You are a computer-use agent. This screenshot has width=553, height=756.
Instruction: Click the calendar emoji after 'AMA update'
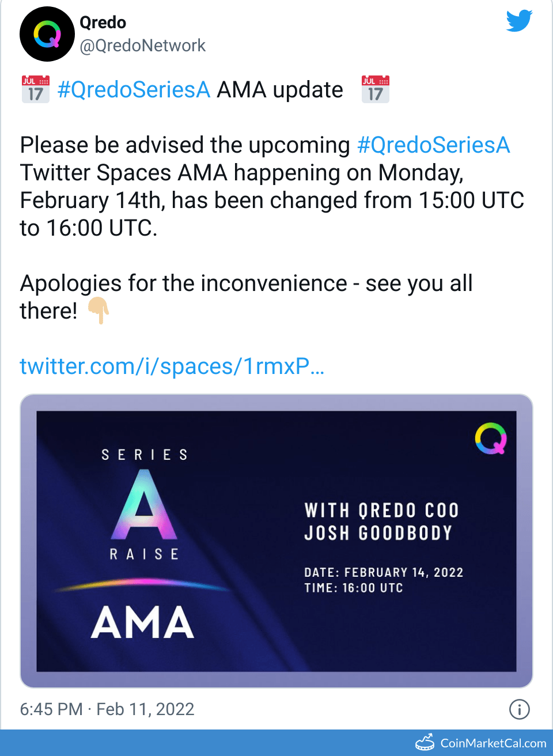pyautogui.click(x=376, y=89)
